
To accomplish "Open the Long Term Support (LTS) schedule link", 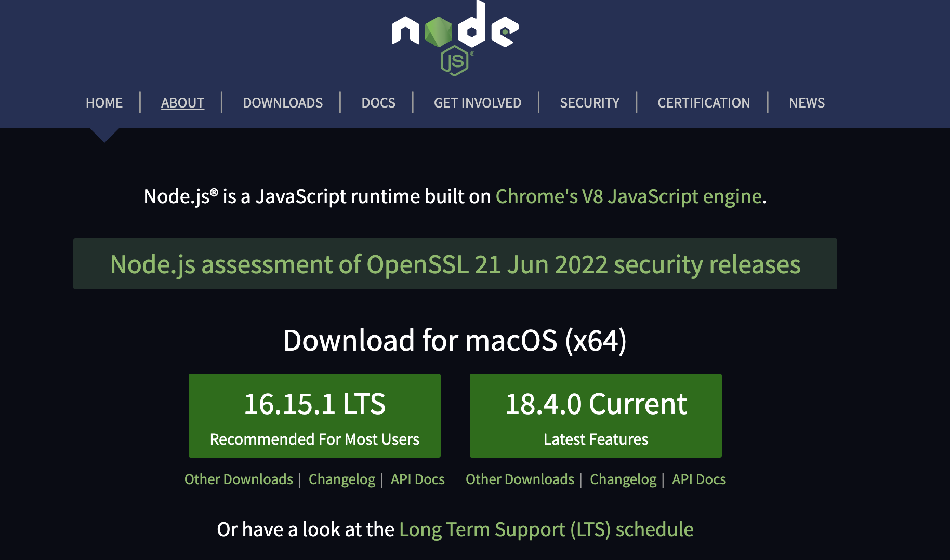I will (x=546, y=529).
